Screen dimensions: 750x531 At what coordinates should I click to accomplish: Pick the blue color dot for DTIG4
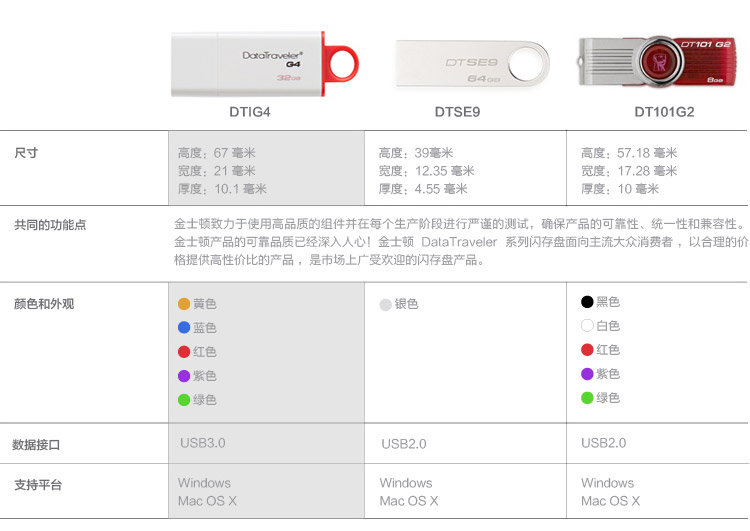click(184, 328)
